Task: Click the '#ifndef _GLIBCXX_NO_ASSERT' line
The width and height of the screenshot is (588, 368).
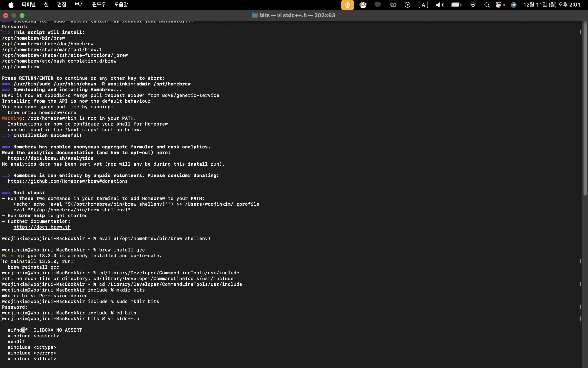Action: point(45,330)
